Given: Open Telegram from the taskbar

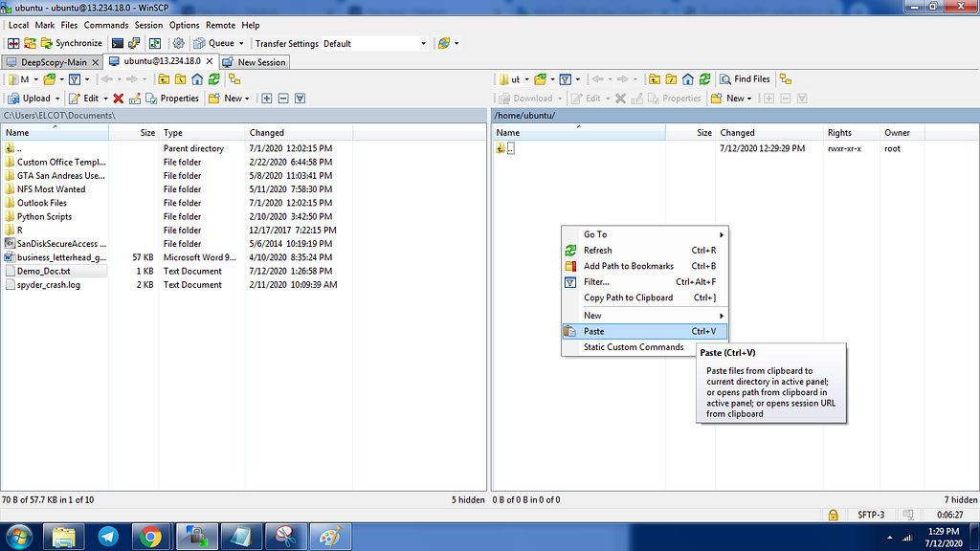Looking at the screenshot, I should click(108, 537).
